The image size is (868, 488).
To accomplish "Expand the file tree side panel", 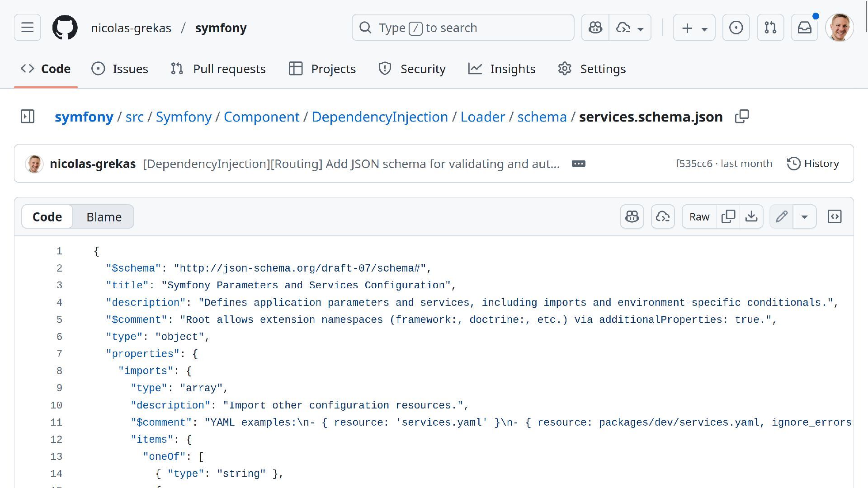I will (x=28, y=117).
